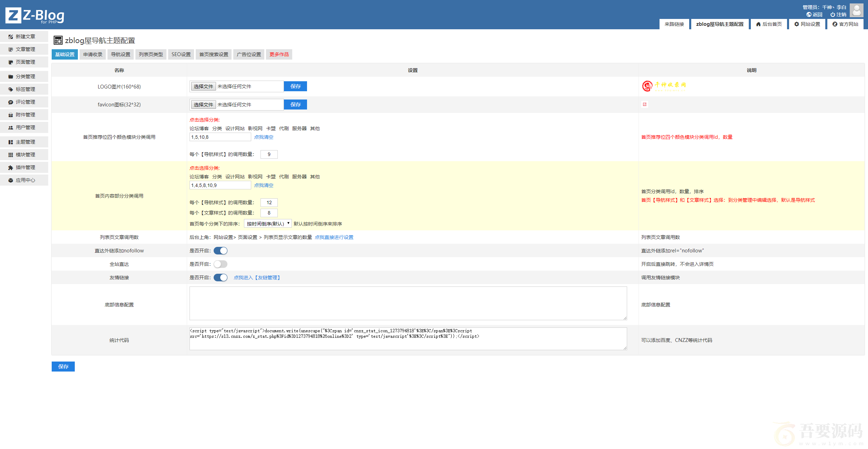Click the favicon preview image
Viewport: 868px width, 449px height.
pos(644,104)
